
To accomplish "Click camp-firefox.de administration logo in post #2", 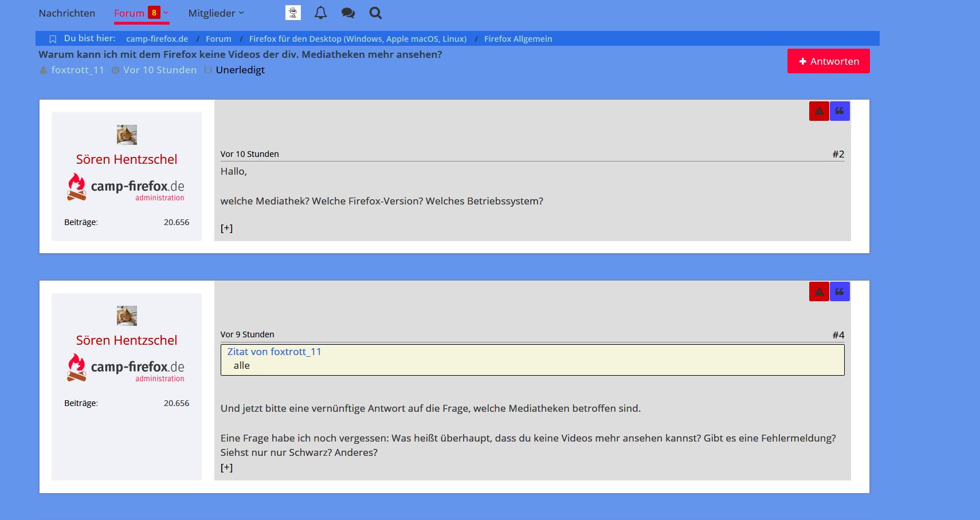I will point(126,187).
